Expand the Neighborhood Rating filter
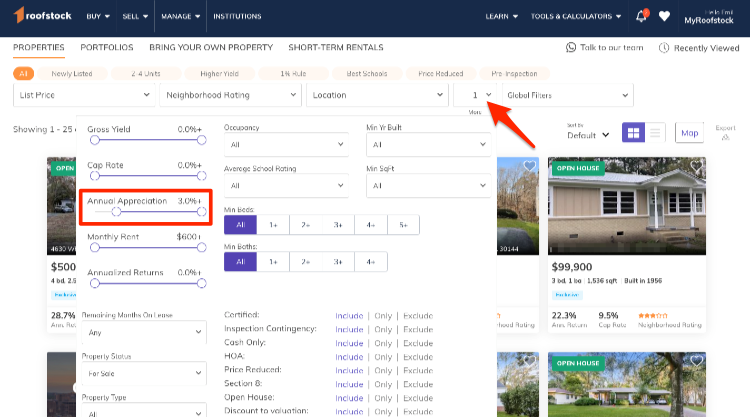The image size is (750, 417). tap(231, 95)
